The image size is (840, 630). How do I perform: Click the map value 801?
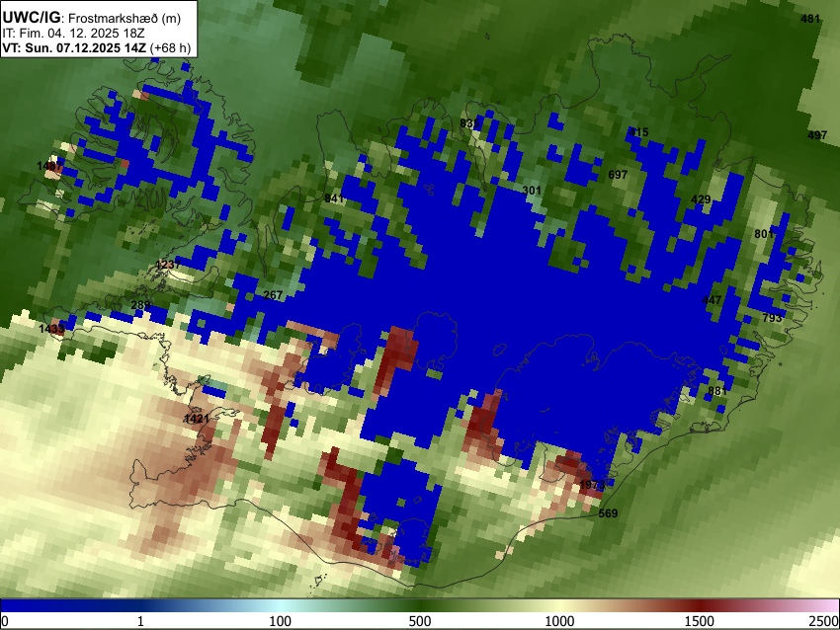point(764,234)
